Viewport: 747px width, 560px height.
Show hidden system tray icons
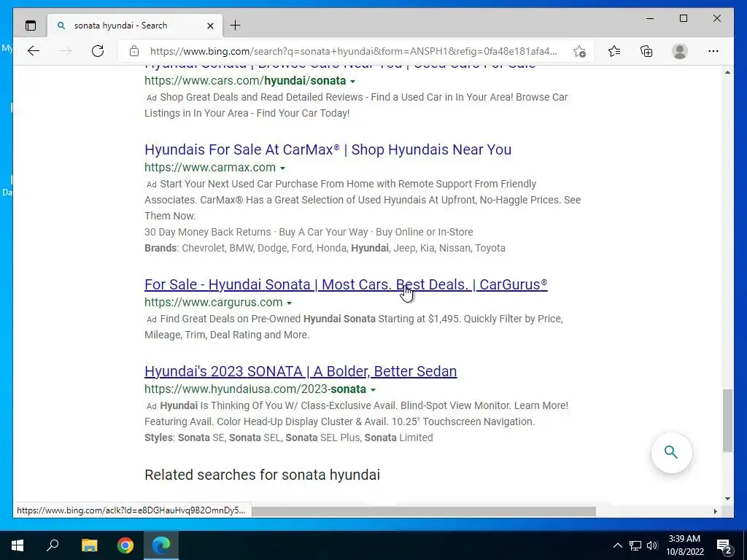617,545
